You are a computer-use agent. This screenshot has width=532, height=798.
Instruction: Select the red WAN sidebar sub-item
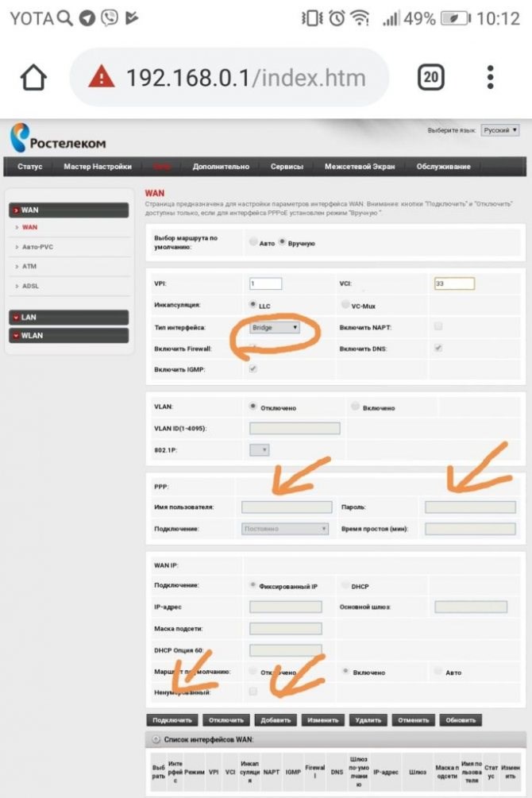(x=29, y=227)
